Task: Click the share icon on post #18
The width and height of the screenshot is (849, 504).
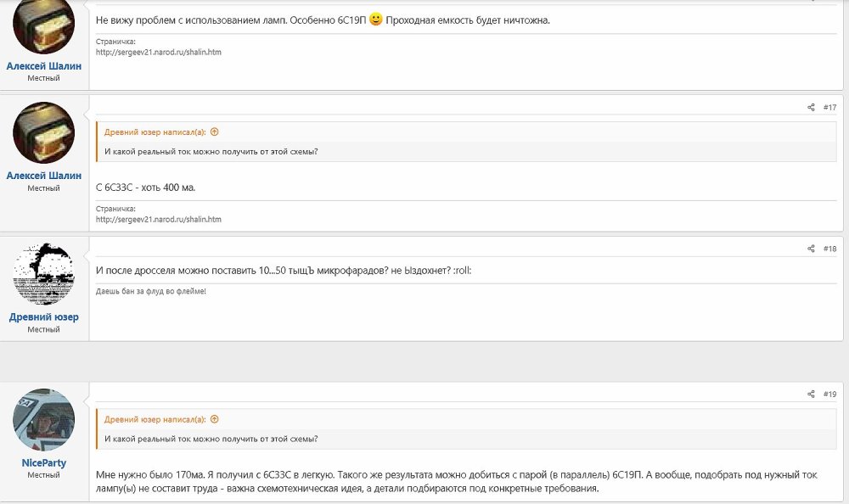Action: tap(811, 249)
